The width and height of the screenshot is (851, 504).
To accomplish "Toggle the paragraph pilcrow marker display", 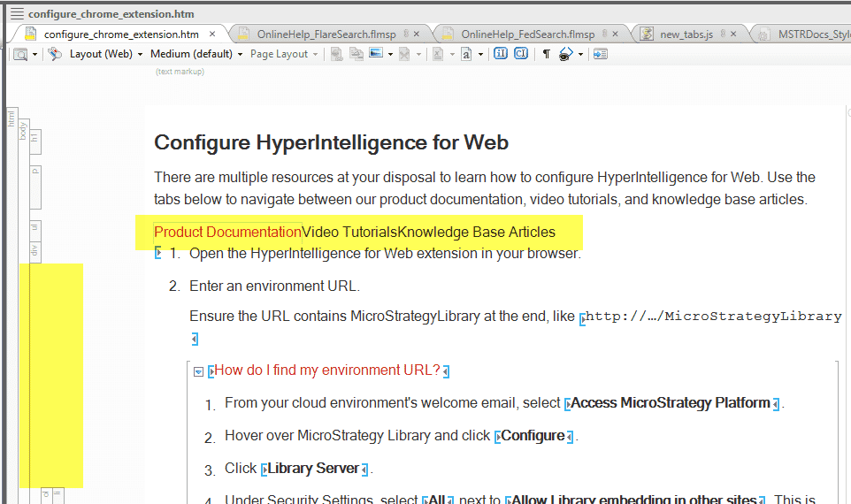I will (x=547, y=54).
